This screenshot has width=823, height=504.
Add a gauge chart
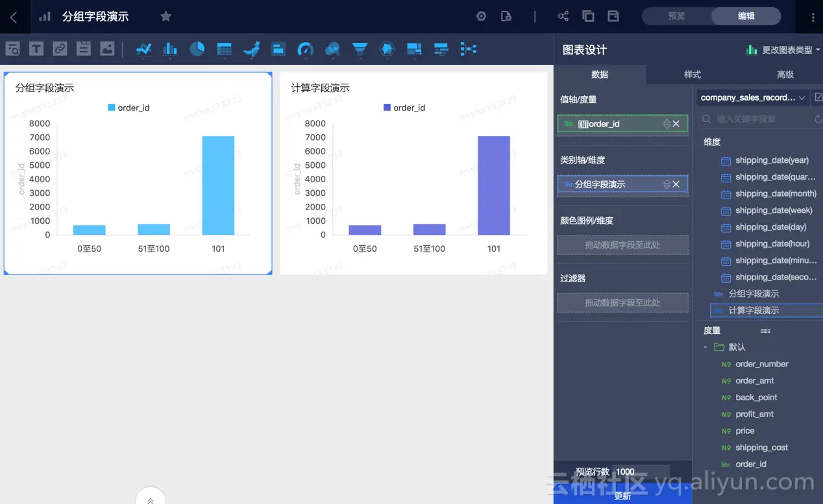[x=305, y=49]
